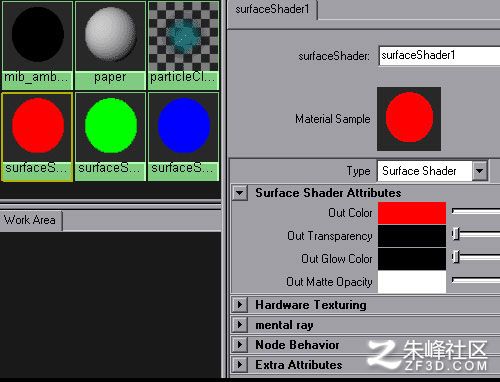Image resolution: width=500 pixels, height=382 pixels.
Task: Expand the Hardware Texturing section
Action: (x=240, y=304)
